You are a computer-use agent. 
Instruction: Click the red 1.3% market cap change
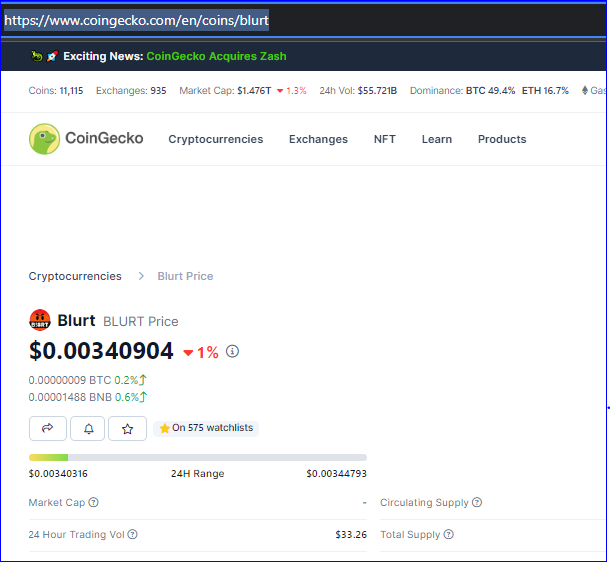click(x=292, y=91)
